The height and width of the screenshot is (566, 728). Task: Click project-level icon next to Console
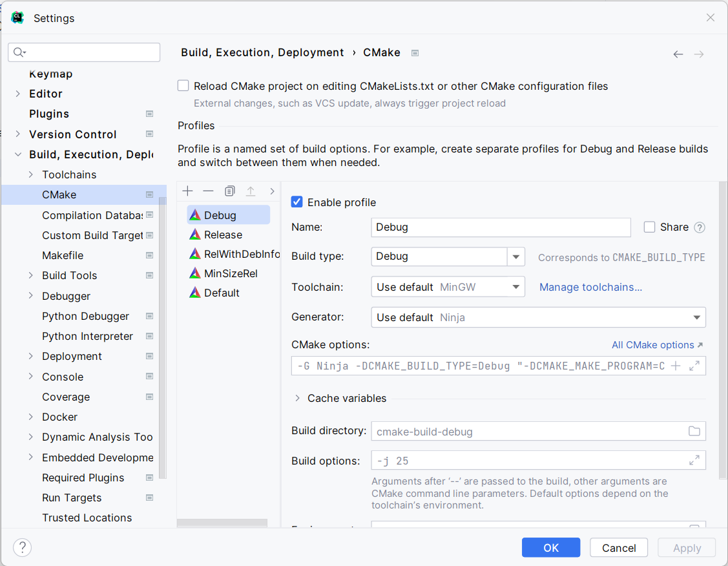[149, 377]
